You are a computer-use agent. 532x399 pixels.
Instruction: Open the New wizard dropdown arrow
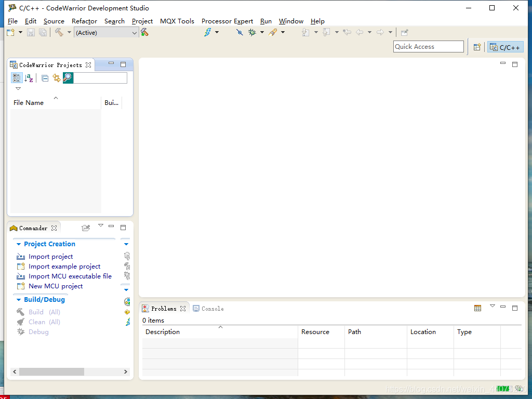[20, 33]
